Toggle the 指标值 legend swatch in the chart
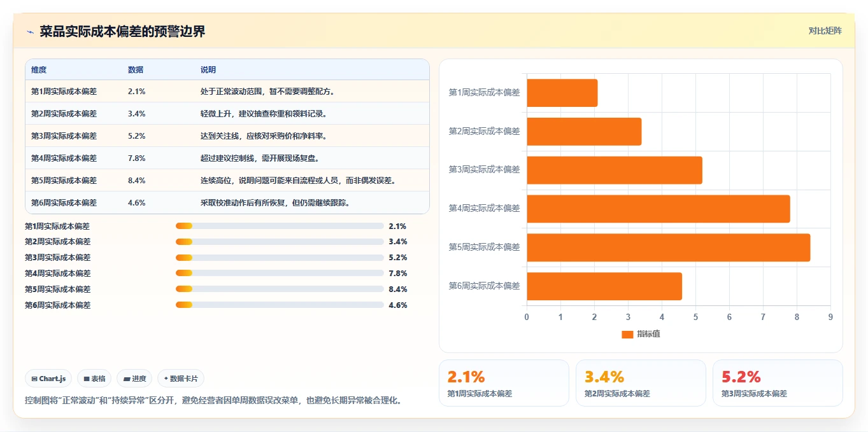 tap(627, 334)
